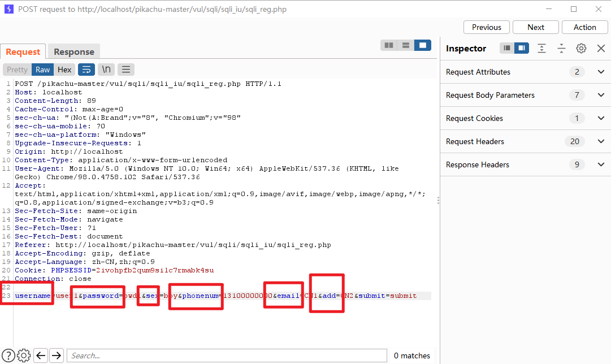Click the Next button

pyautogui.click(x=536, y=27)
